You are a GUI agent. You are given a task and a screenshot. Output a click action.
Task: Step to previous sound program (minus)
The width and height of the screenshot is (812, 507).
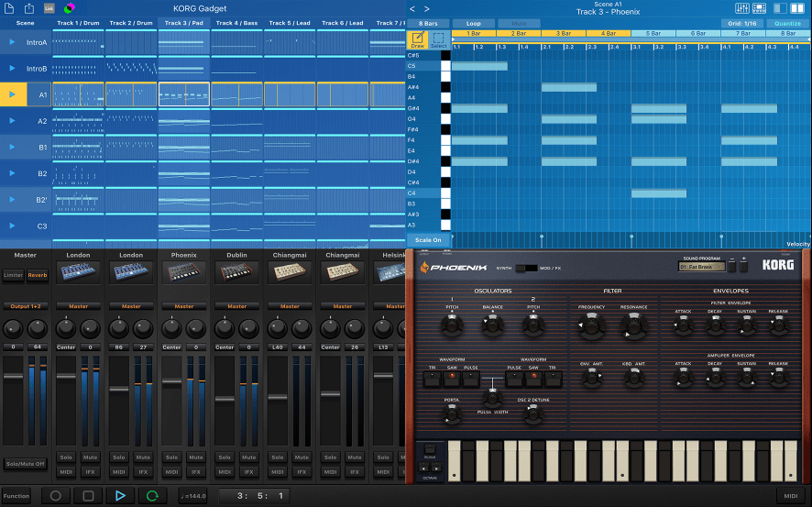[732, 266]
